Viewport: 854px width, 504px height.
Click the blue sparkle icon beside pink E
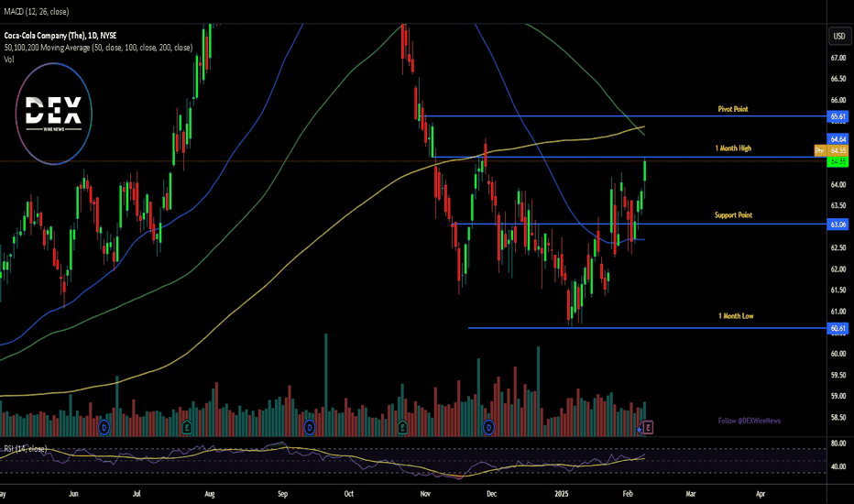click(640, 430)
